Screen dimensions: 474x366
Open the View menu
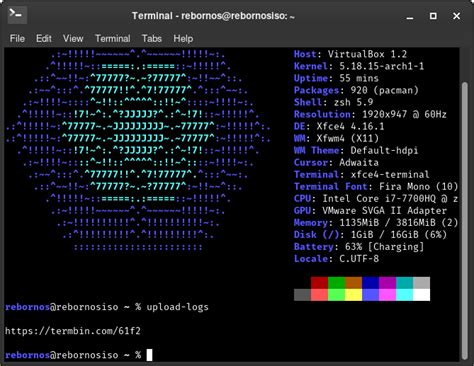pos(73,39)
